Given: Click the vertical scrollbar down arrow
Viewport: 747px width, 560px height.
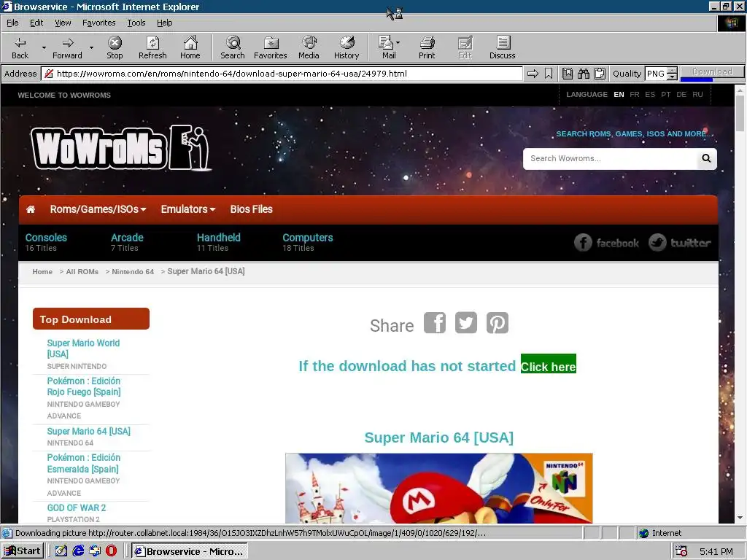Looking at the screenshot, I should click(x=740, y=518).
